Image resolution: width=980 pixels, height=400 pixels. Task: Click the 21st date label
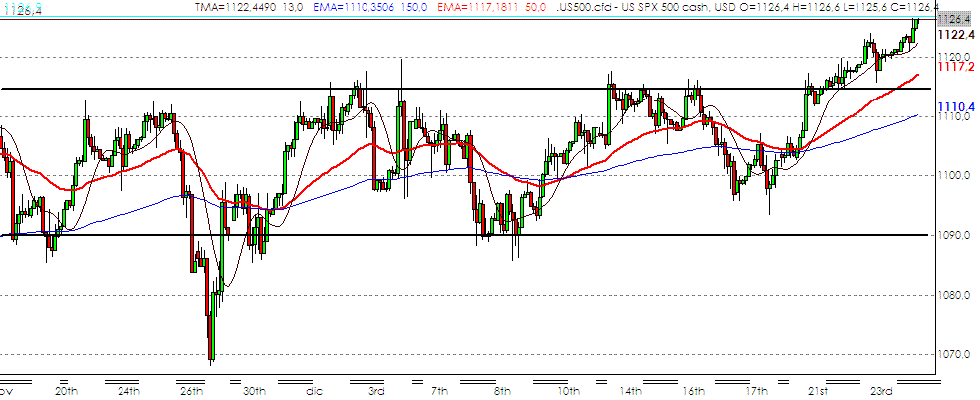pos(820,392)
